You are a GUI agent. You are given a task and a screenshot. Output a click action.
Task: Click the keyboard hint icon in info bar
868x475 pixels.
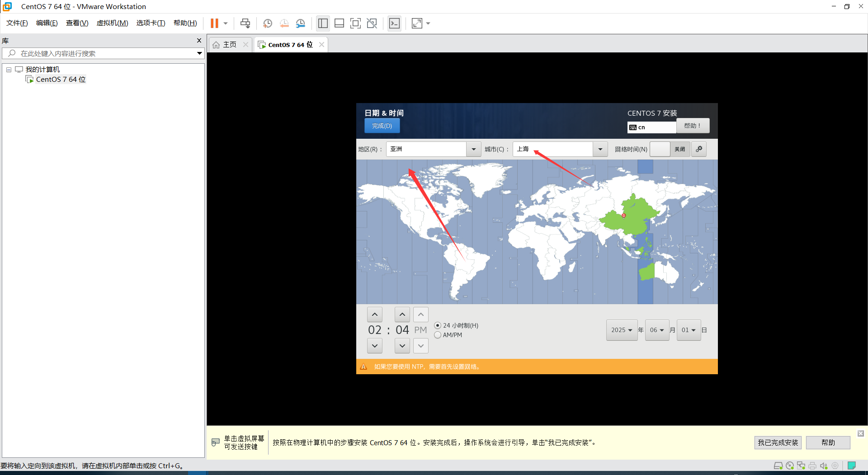216,442
